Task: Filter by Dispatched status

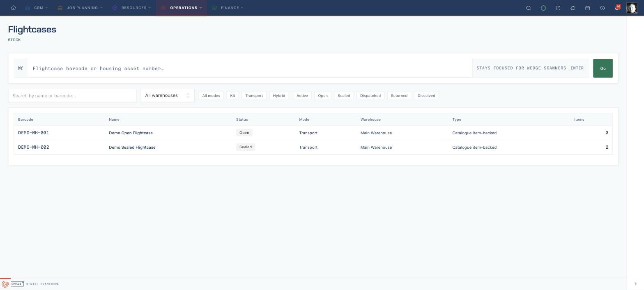Action: 370,96
